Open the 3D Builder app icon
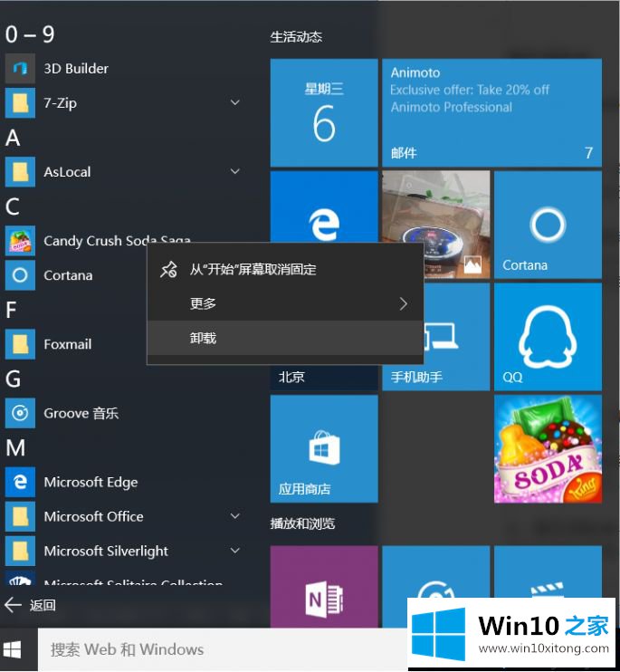The width and height of the screenshot is (620, 672). click(x=20, y=68)
